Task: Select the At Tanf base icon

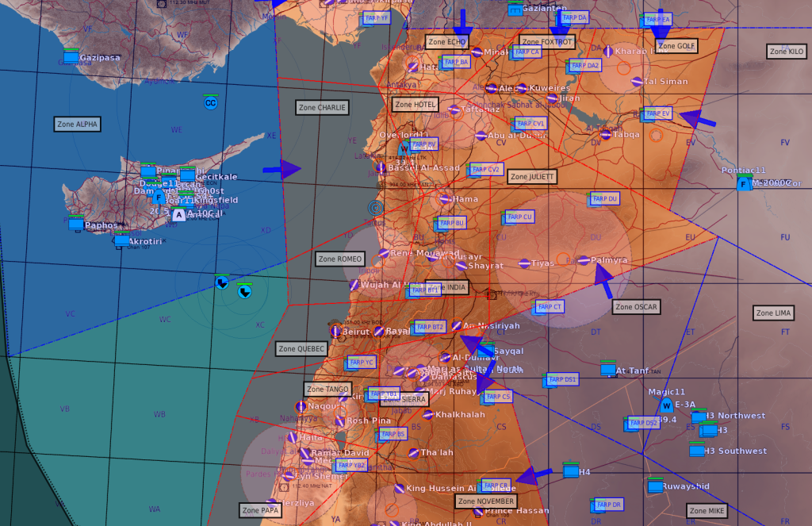Action: coord(607,370)
